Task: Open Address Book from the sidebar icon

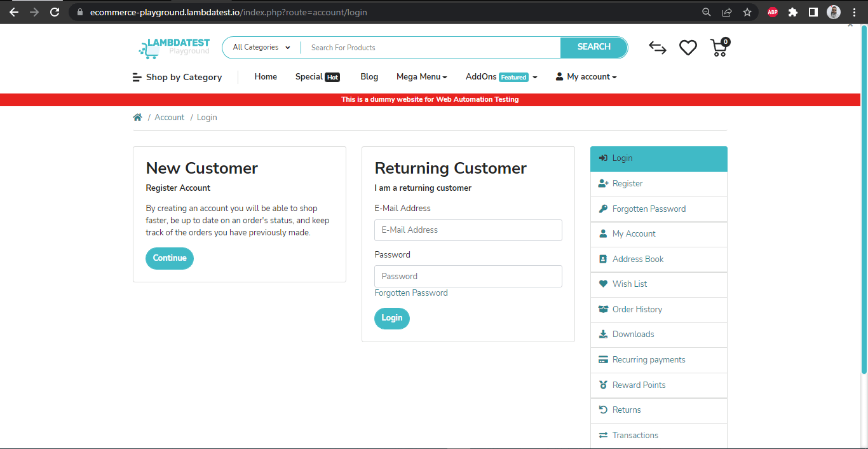Action: coord(603,259)
